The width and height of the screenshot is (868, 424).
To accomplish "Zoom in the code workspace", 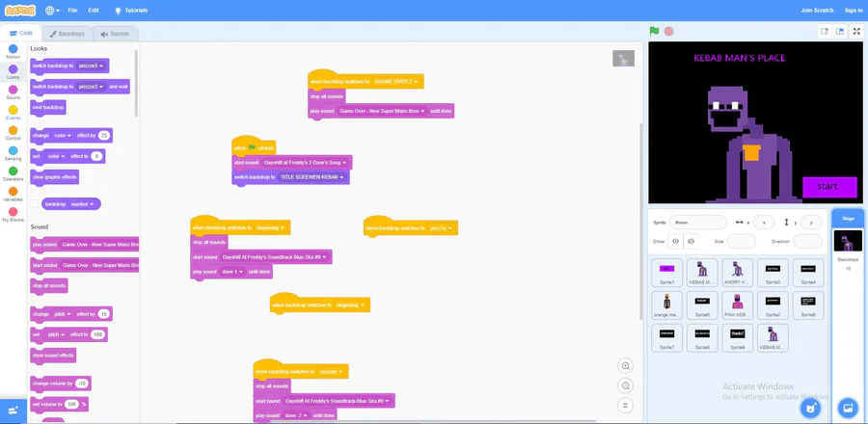I will pos(626,366).
